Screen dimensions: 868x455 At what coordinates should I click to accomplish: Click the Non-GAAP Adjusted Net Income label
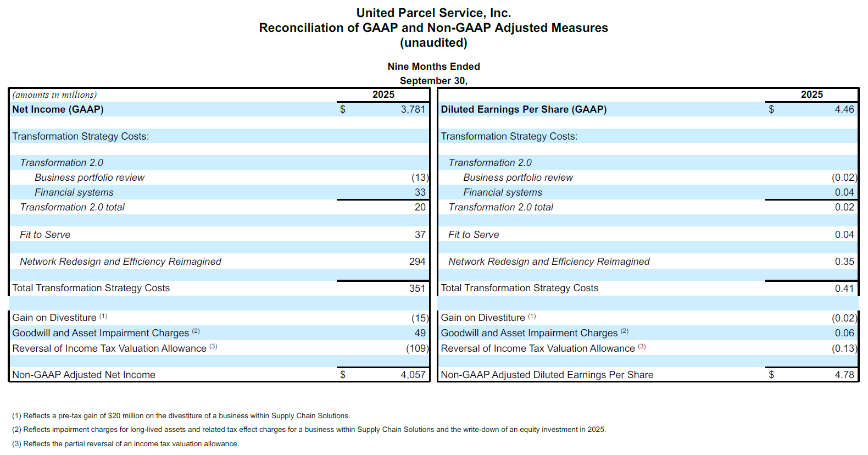[x=84, y=375]
